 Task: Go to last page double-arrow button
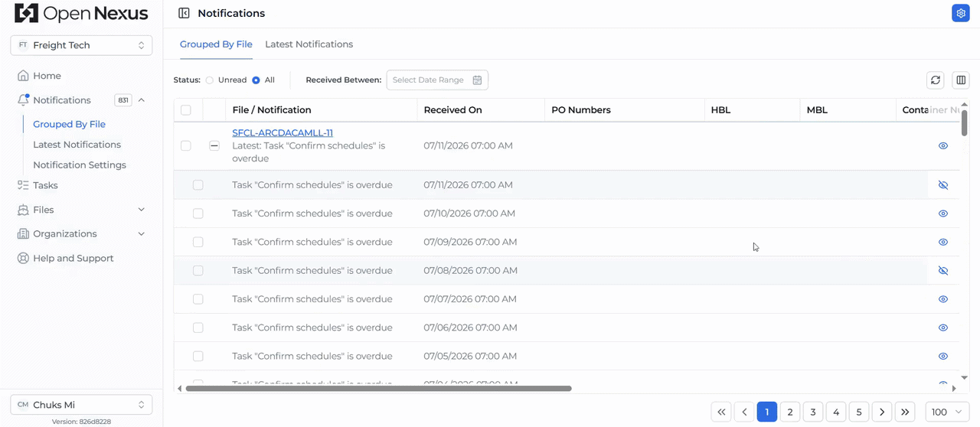click(x=905, y=412)
